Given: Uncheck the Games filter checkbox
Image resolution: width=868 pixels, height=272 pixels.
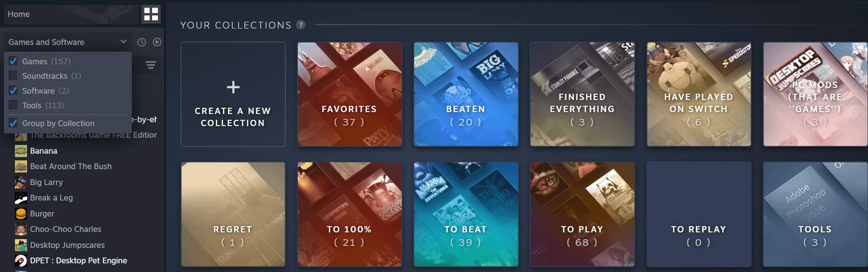Looking at the screenshot, I should click(14, 61).
